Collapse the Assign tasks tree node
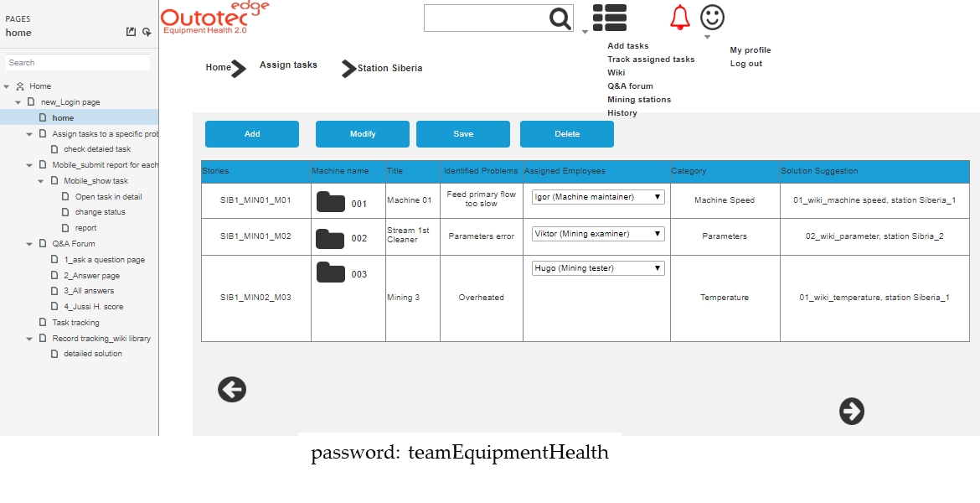This screenshot has height=503, width=980. pyautogui.click(x=29, y=134)
